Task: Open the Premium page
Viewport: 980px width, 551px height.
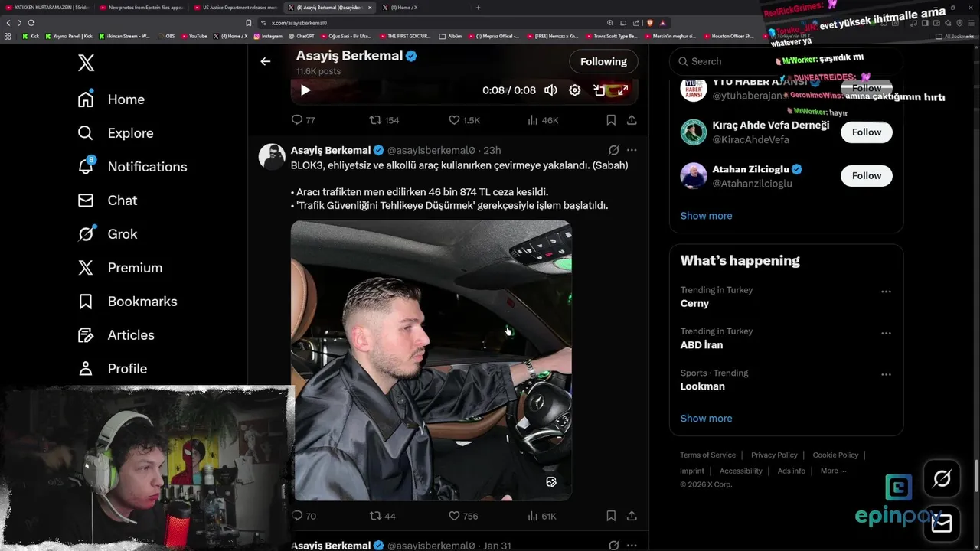Action: [119, 268]
